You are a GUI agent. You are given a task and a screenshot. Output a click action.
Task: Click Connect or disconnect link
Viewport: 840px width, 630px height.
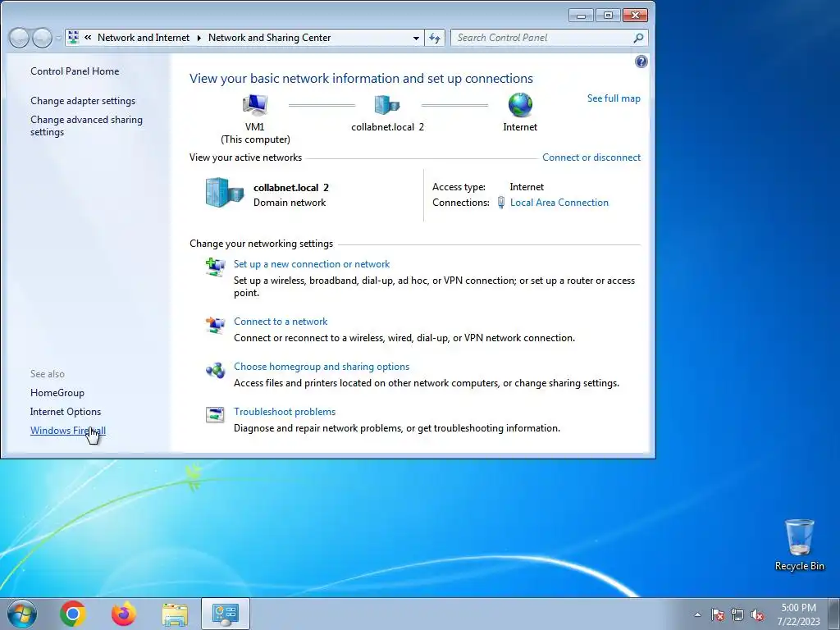[x=591, y=157]
